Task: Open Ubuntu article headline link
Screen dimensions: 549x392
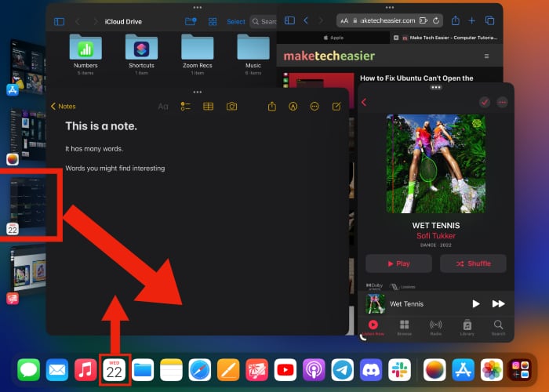Action: coord(416,78)
